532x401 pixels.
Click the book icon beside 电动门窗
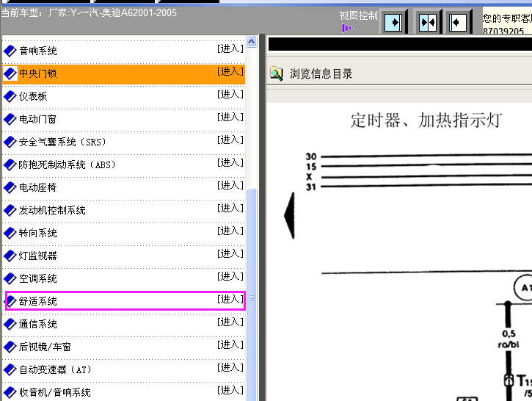[x=10, y=120]
